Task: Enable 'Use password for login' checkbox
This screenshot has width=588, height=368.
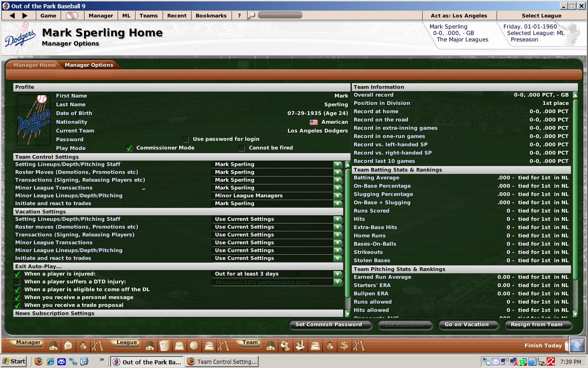Action: tap(186, 139)
